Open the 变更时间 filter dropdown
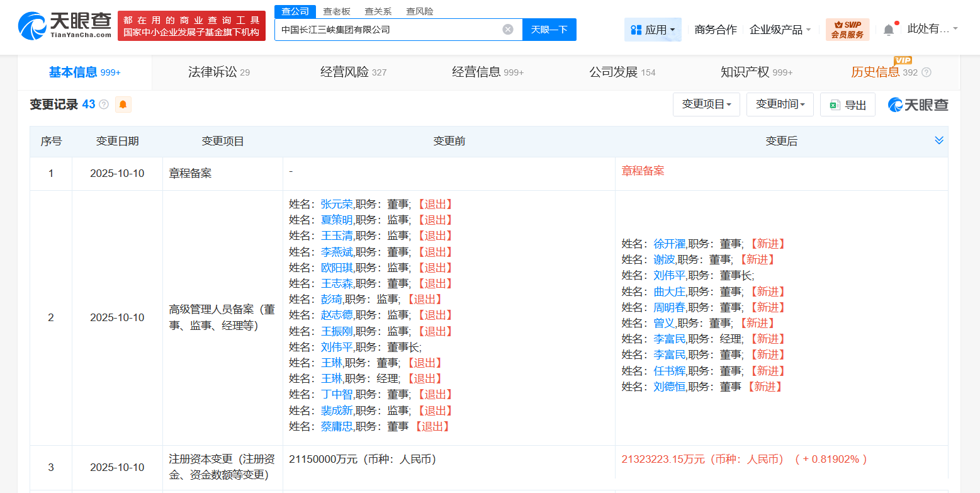 click(x=779, y=105)
